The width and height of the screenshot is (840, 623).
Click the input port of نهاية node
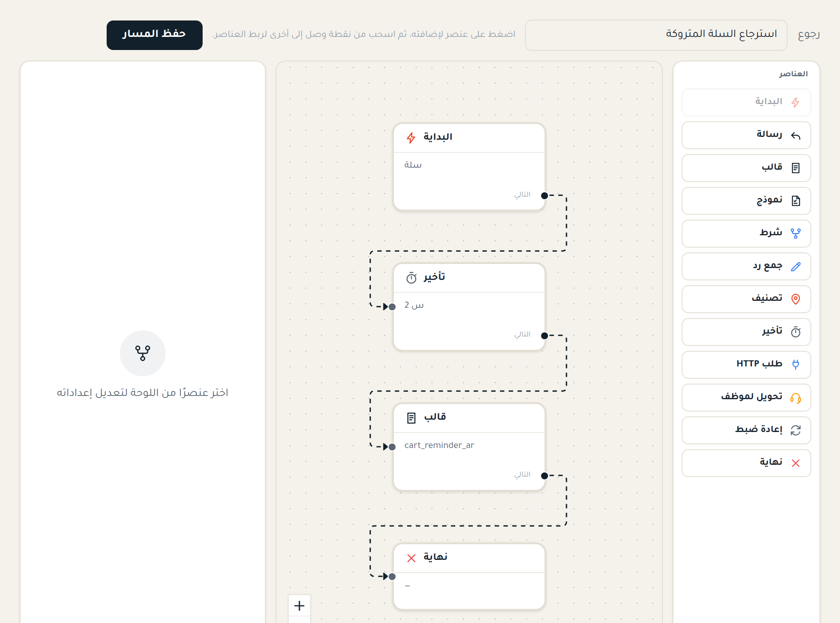click(x=392, y=576)
